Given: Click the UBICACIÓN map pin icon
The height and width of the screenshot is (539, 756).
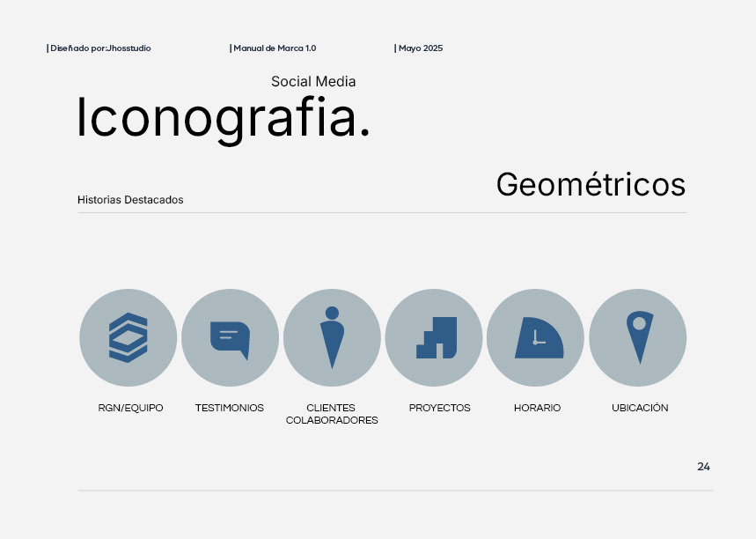Looking at the screenshot, I should [x=638, y=337].
